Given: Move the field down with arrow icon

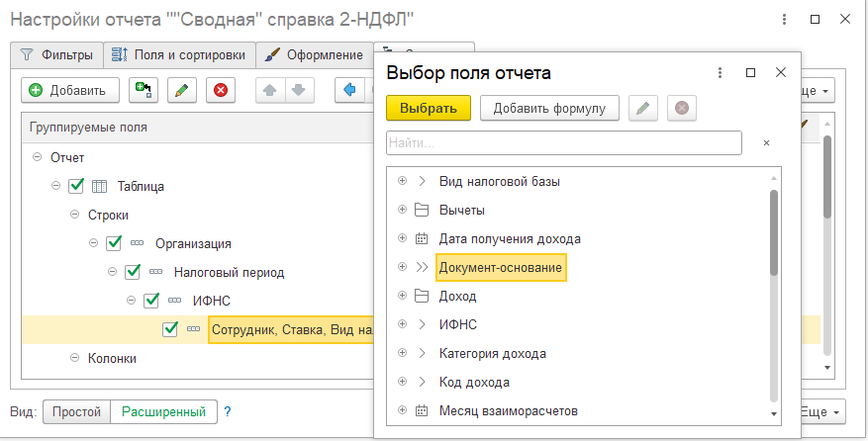Looking at the screenshot, I should coord(297,90).
